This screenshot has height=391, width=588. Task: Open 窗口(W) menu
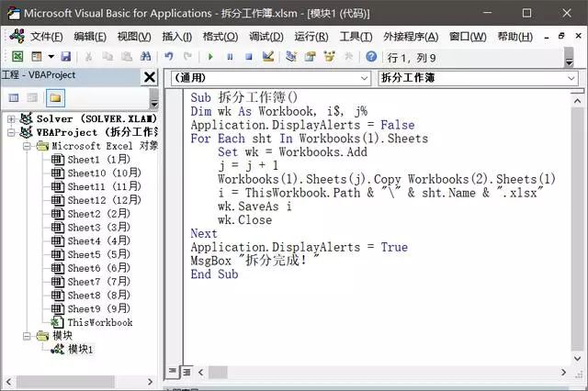[x=468, y=37]
